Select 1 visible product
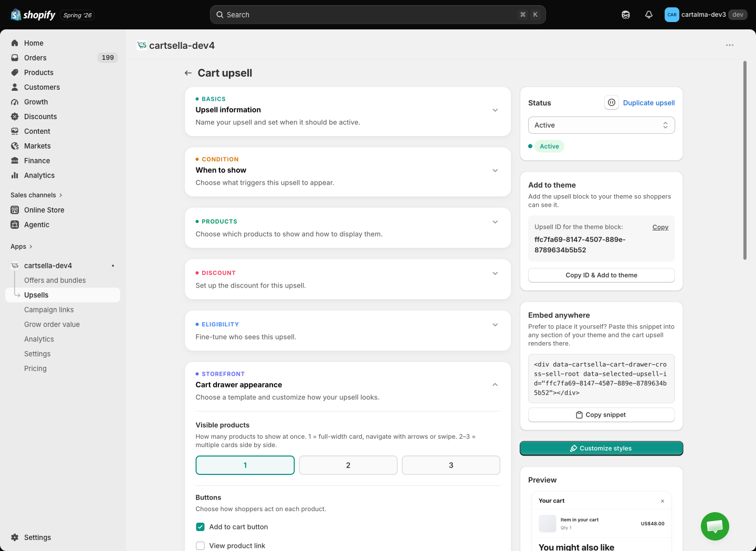The width and height of the screenshot is (756, 551). [245, 465]
